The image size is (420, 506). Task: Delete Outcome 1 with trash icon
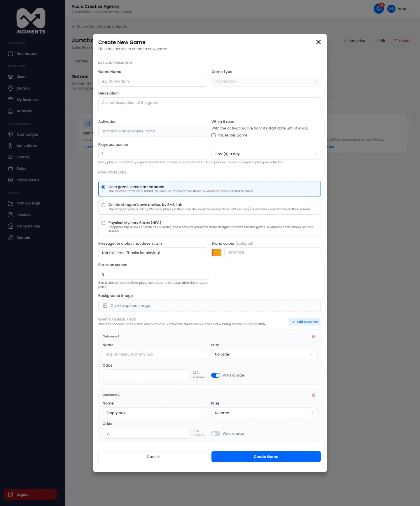click(314, 337)
